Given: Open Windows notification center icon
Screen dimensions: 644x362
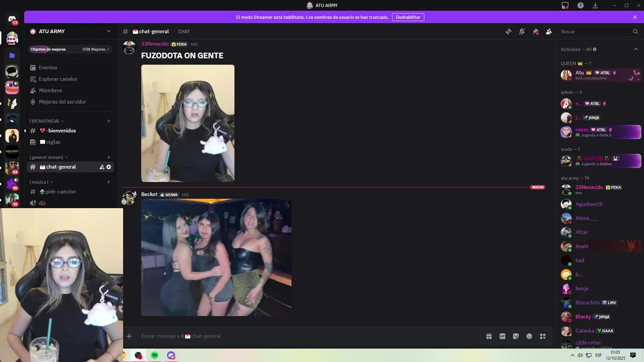Looking at the screenshot, I should click(633, 355).
